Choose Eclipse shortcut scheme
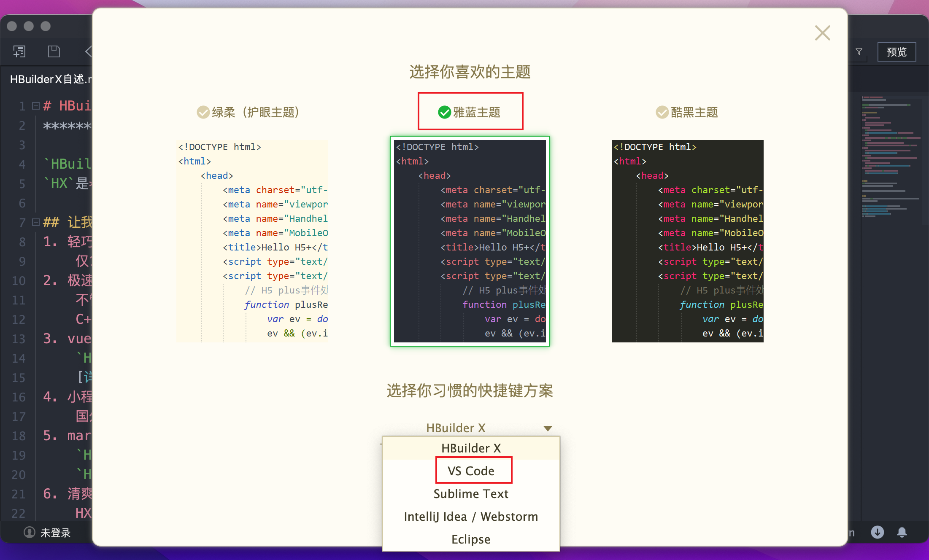This screenshot has width=929, height=560. [x=470, y=539]
